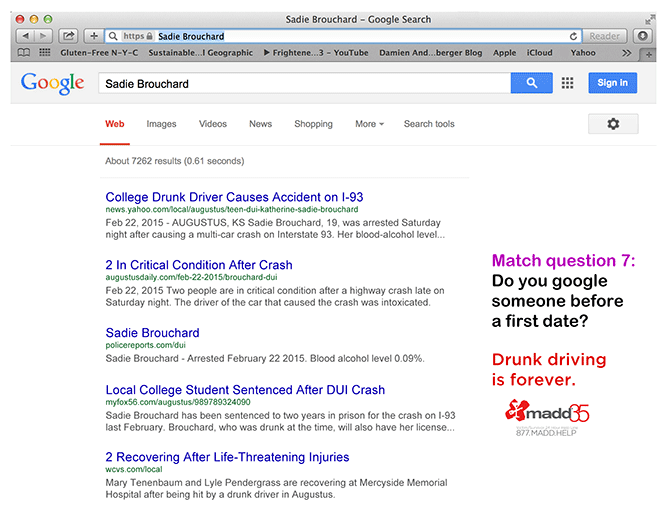The image size is (668, 515).
Task: Click the wcvs.com/local URL
Action: coord(134,469)
